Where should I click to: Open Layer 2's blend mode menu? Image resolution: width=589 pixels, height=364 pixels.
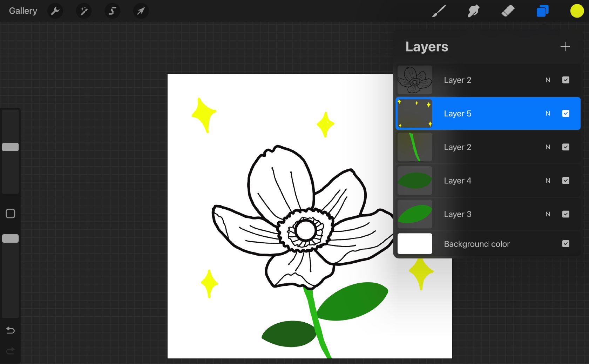548,80
